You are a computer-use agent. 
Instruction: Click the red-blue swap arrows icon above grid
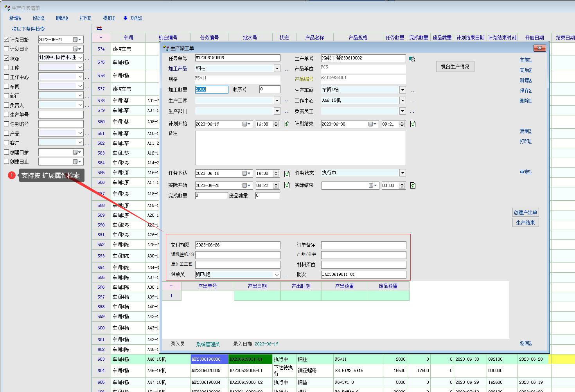pyautogui.click(x=99, y=28)
